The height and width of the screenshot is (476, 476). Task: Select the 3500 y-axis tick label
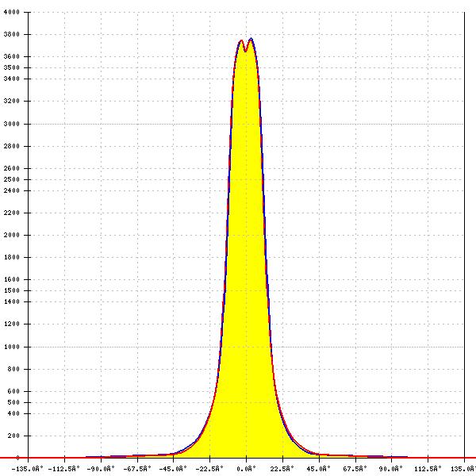pos(12,67)
